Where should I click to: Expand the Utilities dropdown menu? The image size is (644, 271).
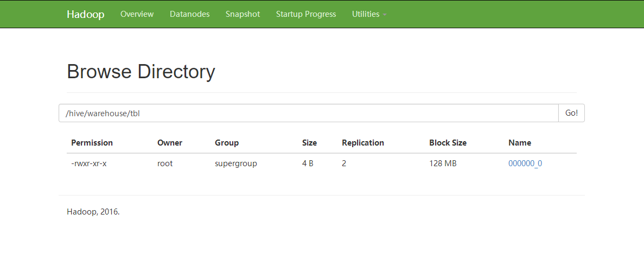point(369,14)
